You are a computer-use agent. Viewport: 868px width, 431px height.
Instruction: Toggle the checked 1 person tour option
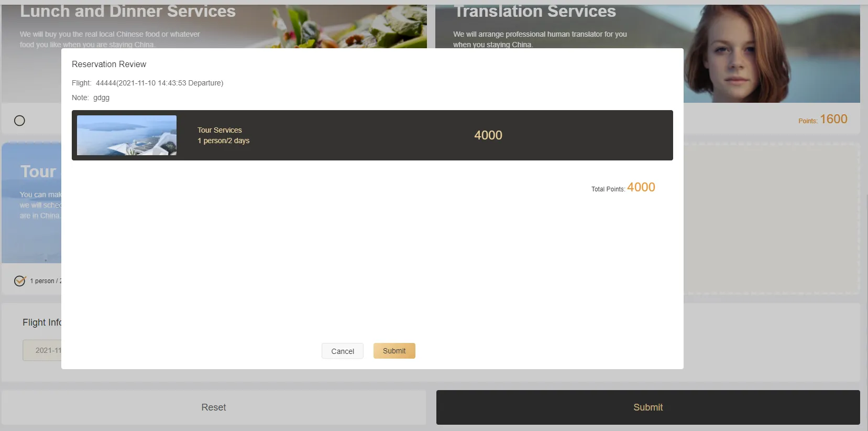[20, 281]
